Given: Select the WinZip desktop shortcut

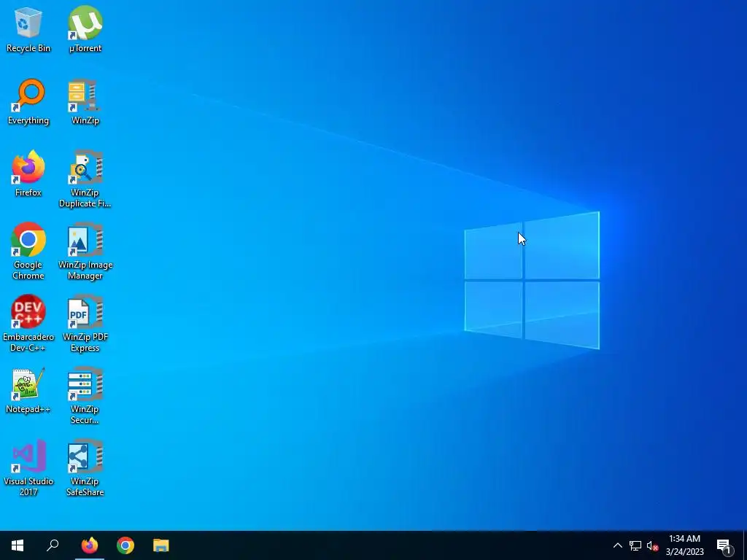Looking at the screenshot, I should (x=85, y=102).
